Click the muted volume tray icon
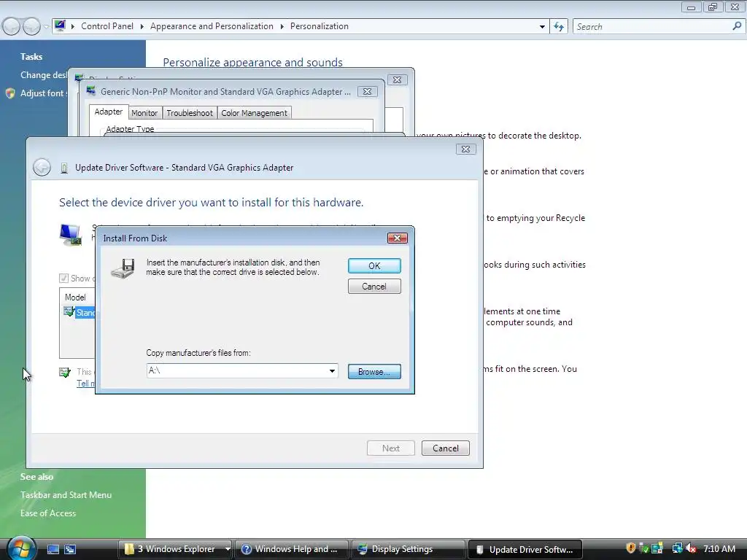This screenshot has width=747, height=560. [x=691, y=548]
